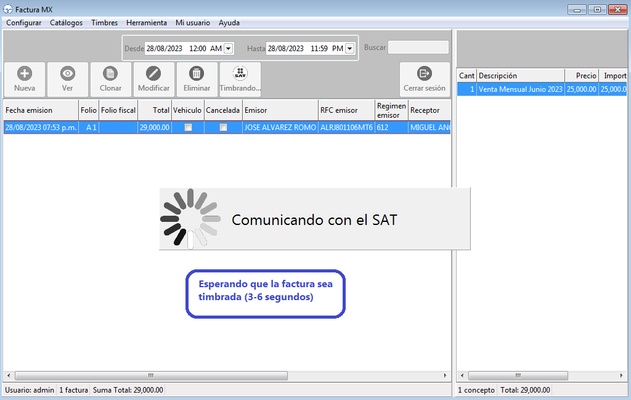631x400 pixels.
Task: Click the JOSE ALVAREZ ROMO cell
Action: [x=280, y=128]
